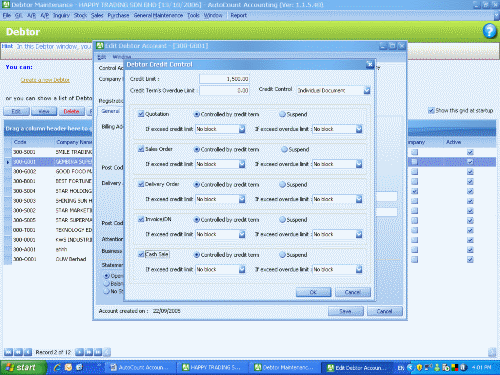Confirm Debtor Credit Control with OK

coord(313,292)
